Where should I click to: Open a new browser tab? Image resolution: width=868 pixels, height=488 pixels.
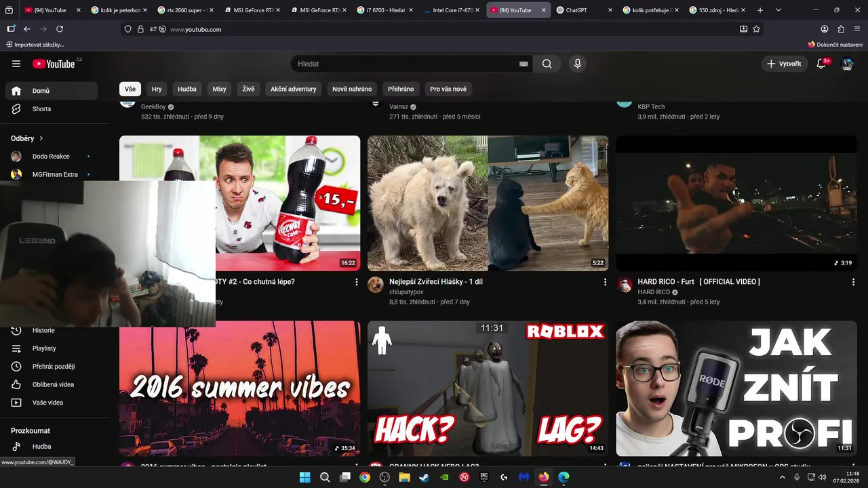pyautogui.click(x=760, y=10)
